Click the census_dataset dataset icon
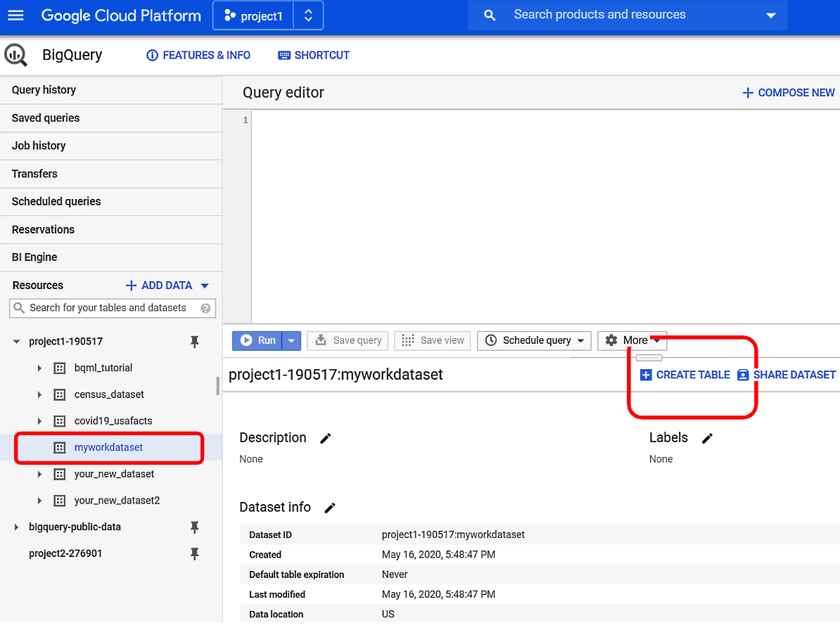Screen dimensions: 840x630 tap(60, 394)
